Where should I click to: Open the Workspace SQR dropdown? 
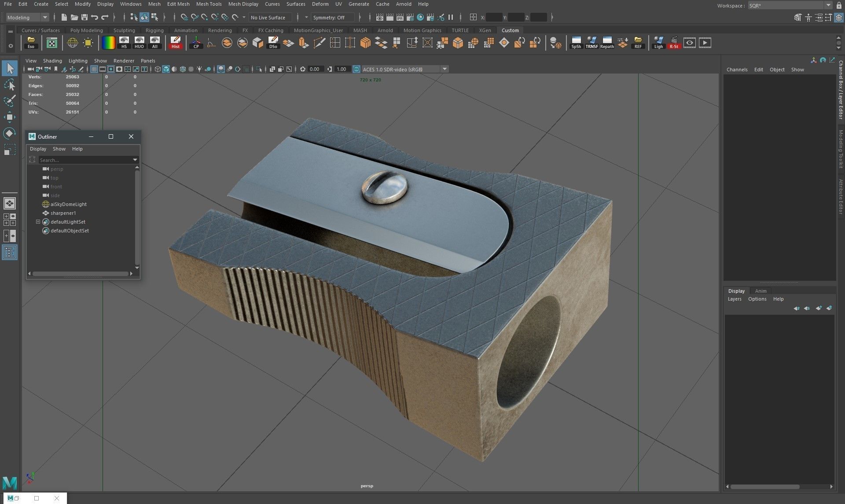click(x=790, y=5)
